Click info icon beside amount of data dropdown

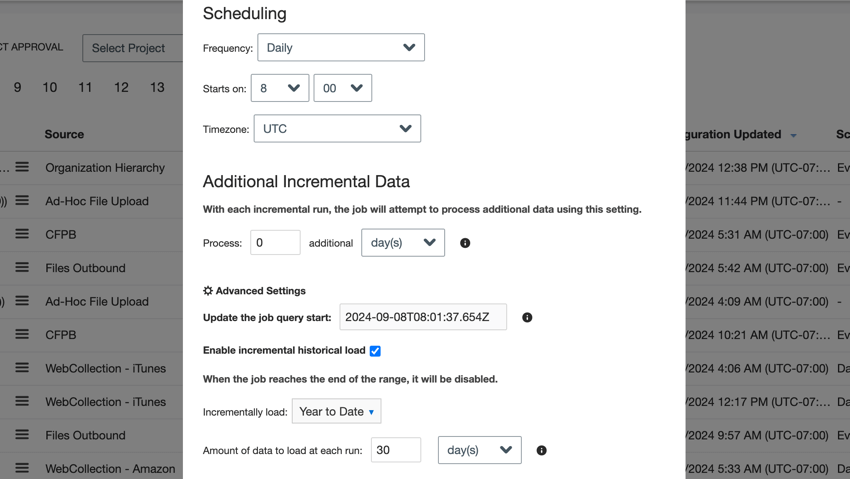click(x=541, y=450)
